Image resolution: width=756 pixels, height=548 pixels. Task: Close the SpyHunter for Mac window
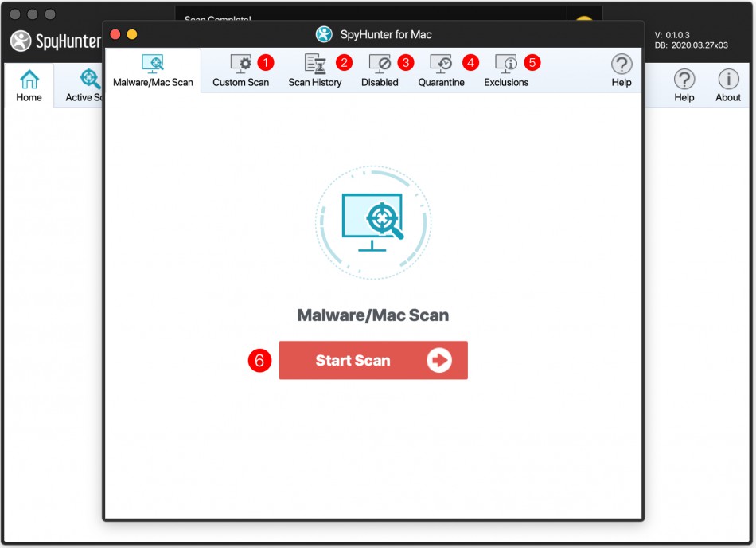(115, 34)
